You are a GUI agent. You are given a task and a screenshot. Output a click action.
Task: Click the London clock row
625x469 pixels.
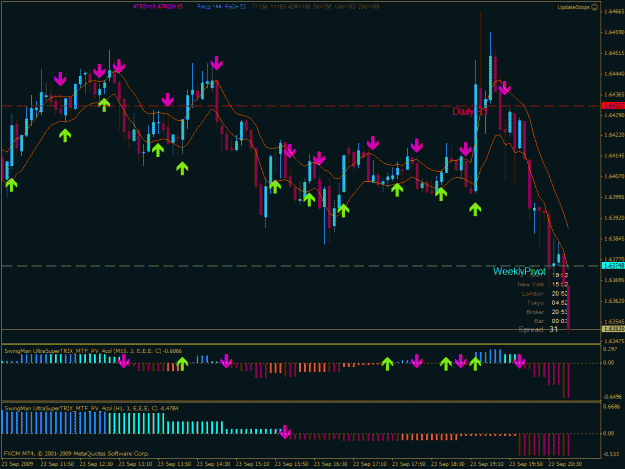(544, 294)
